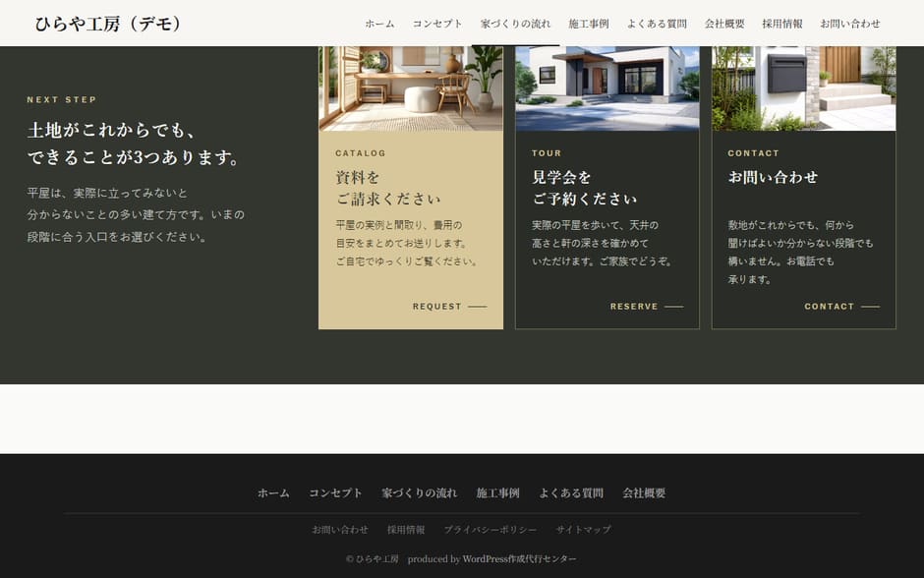
Task: Open お問い合わせ in the footer sub-links
Action: [340, 530]
